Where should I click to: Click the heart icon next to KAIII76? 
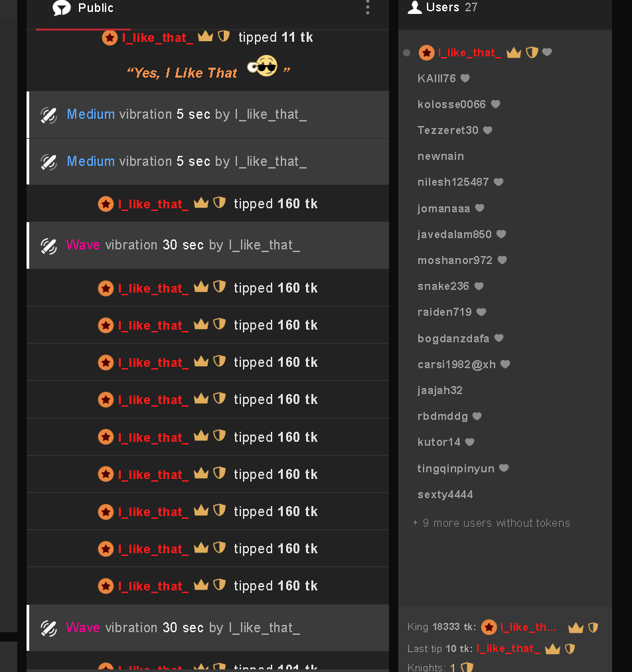point(465,78)
